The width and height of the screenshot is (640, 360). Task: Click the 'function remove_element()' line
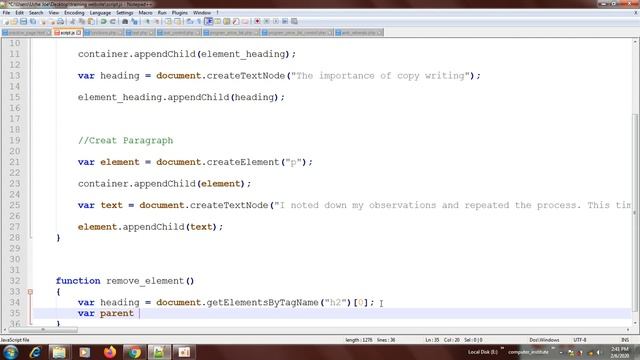[x=125, y=281]
